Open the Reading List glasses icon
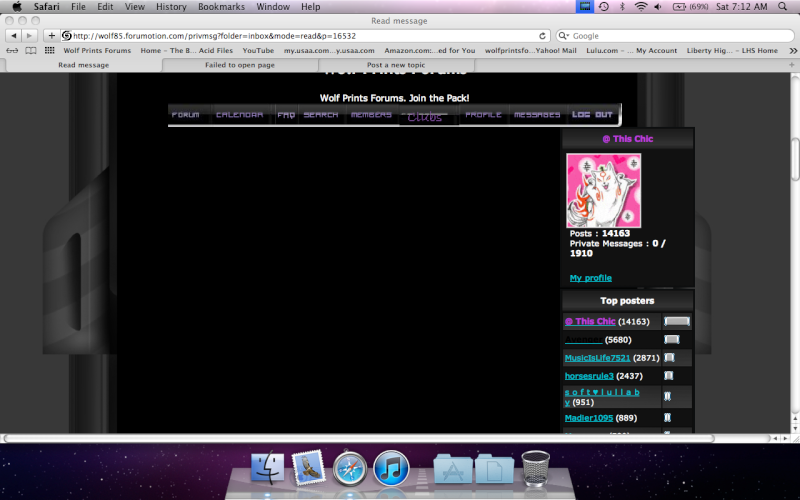The width and height of the screenshot is (800, 500). [12, 51]
